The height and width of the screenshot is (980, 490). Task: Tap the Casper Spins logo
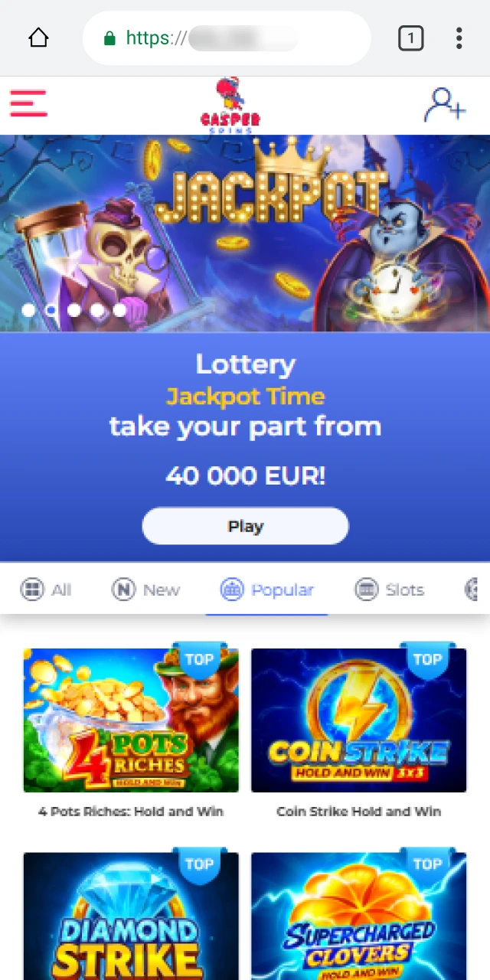[x=230, y=106]
